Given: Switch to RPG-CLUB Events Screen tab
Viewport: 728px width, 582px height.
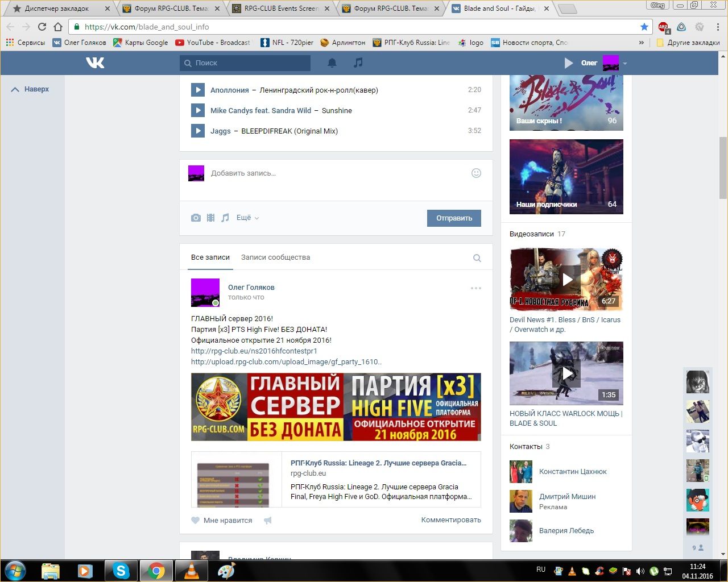Looking at the screenshot, I should [280, 9].
